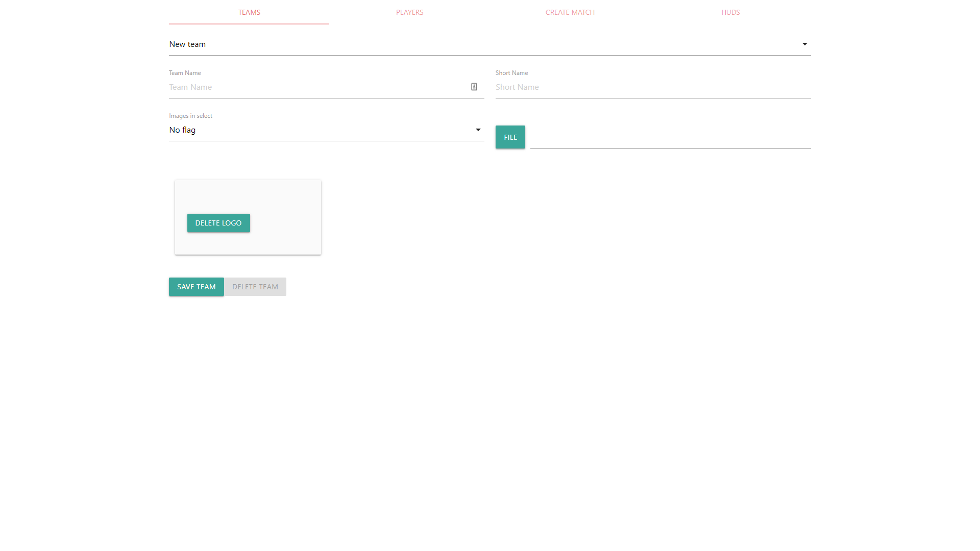Click the Delete Logo button
Screen dimensions: 980x551
click(218, 223)
